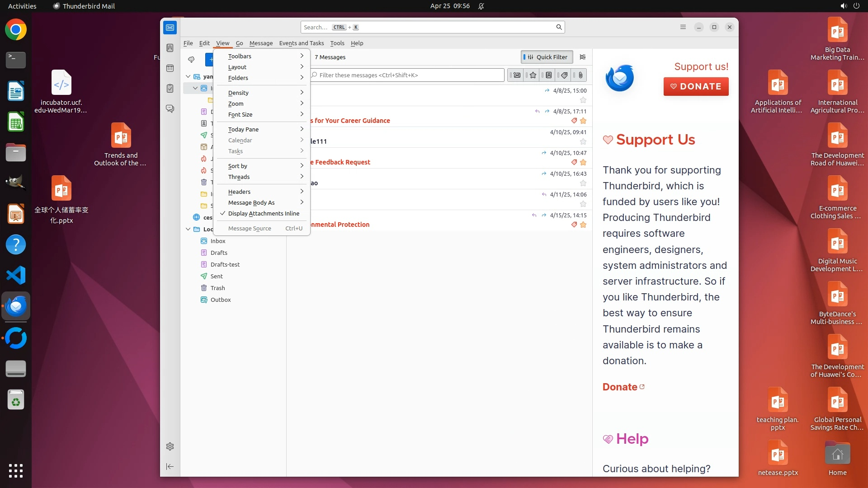Image resolution: width=868 pixels, height=488 pixels.
Task: Toggle the Quick Filter button
Action: 547,57
